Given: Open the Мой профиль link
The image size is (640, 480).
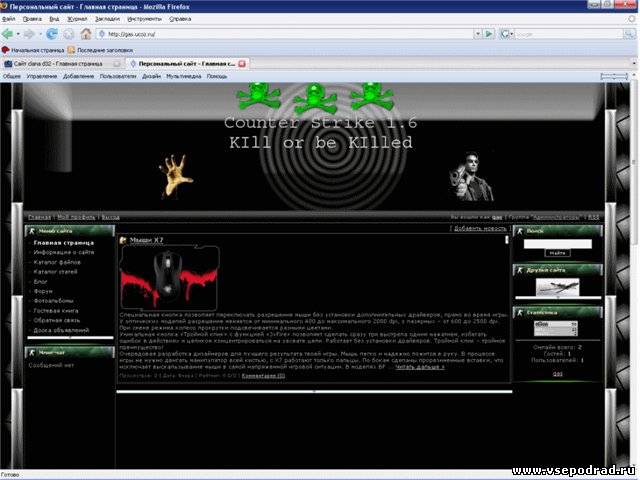Looking at the screenshot, I should pyautogui.click(x=76, y=218).
